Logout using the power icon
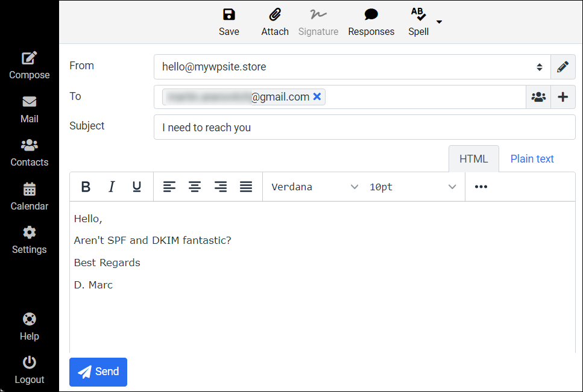The image size is (583, 392). (x=30, y=370)
